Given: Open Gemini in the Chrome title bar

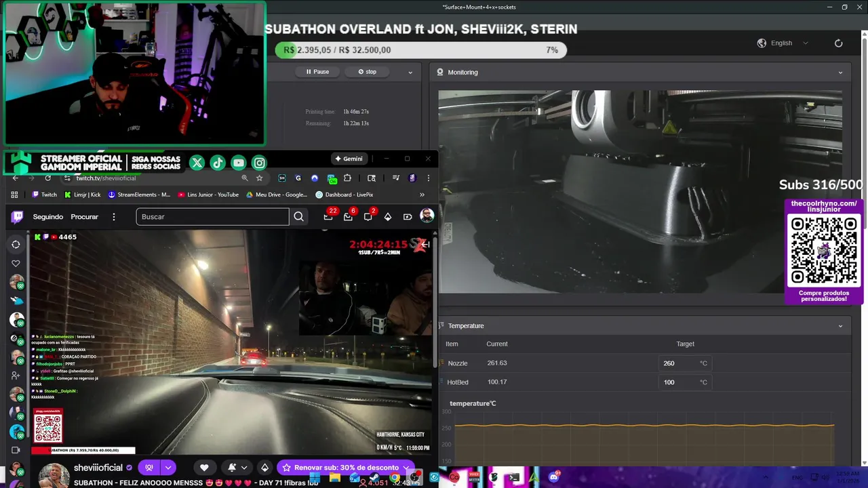Looking at the screenshot, I should click(x=349, y=159).
